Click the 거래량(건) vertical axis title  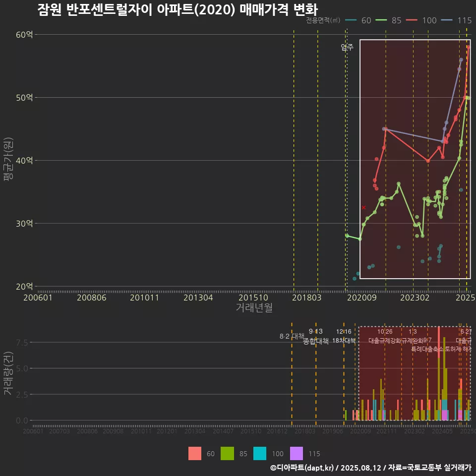point(8,373)
